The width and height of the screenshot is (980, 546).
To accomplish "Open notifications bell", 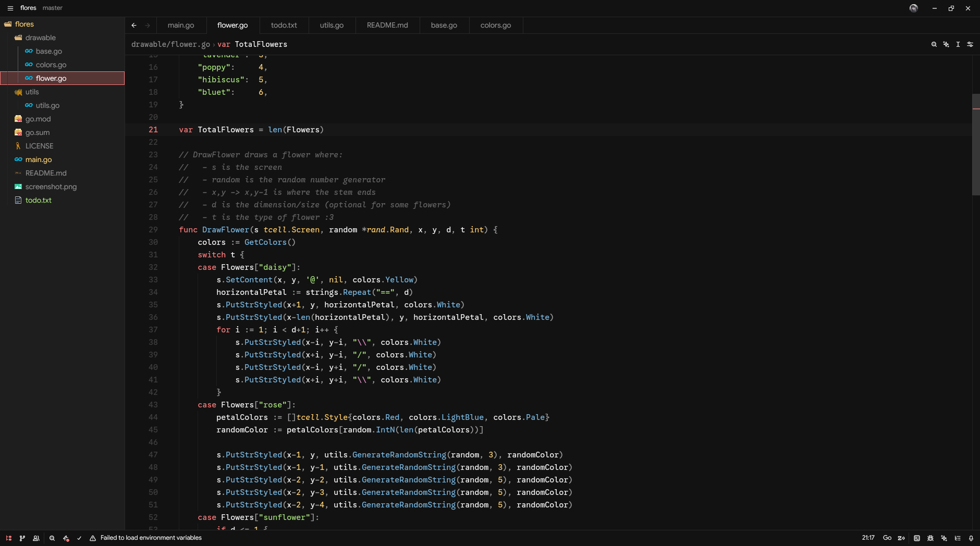I will coord(971,538).
